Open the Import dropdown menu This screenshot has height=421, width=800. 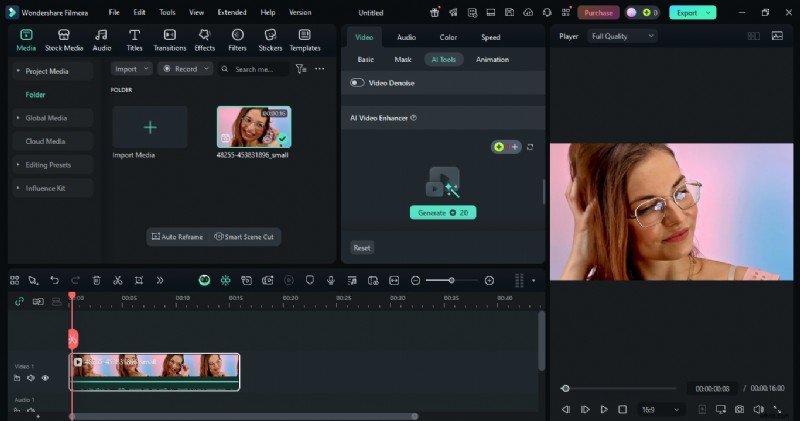(131, 69)
